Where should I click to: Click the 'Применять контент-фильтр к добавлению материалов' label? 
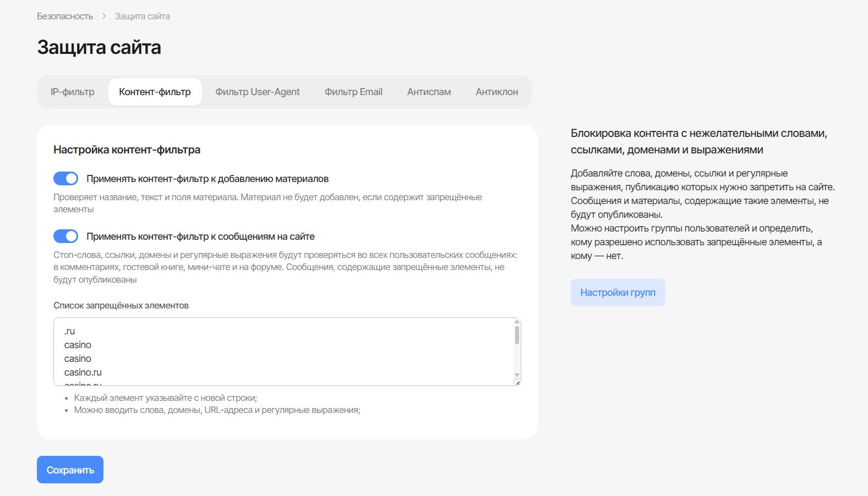click(207, 179)
